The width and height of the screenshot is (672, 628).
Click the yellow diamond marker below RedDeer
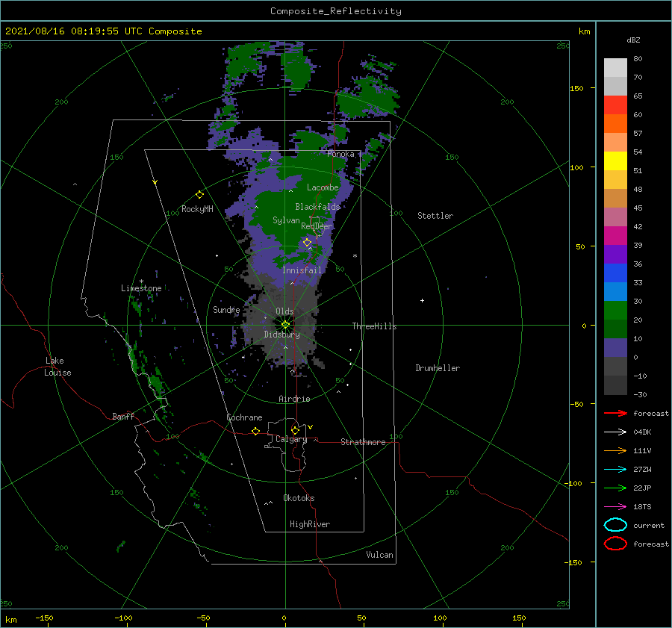coord(307,243)
